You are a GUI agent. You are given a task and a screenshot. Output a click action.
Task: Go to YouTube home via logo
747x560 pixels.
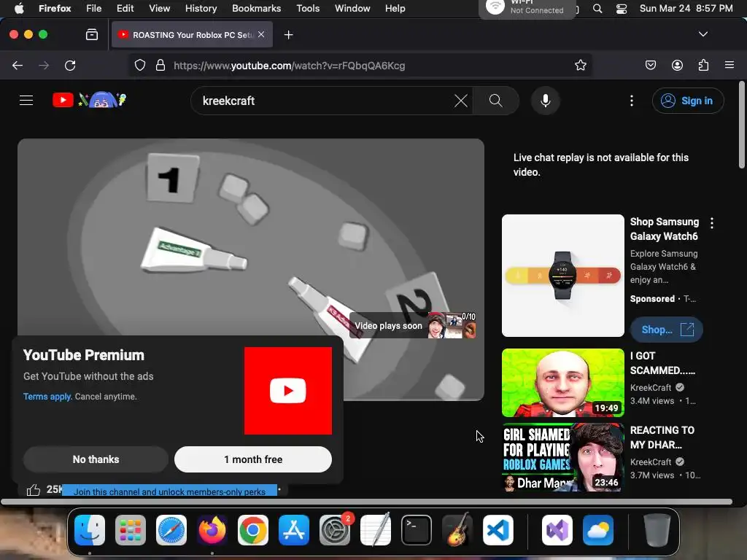point(89,100)
